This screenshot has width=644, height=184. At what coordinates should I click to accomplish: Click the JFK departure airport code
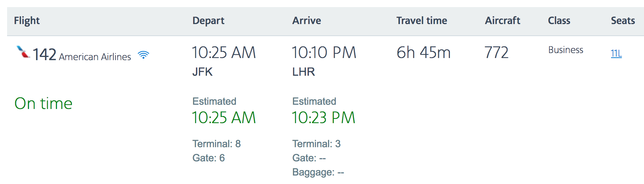[202, 72]
